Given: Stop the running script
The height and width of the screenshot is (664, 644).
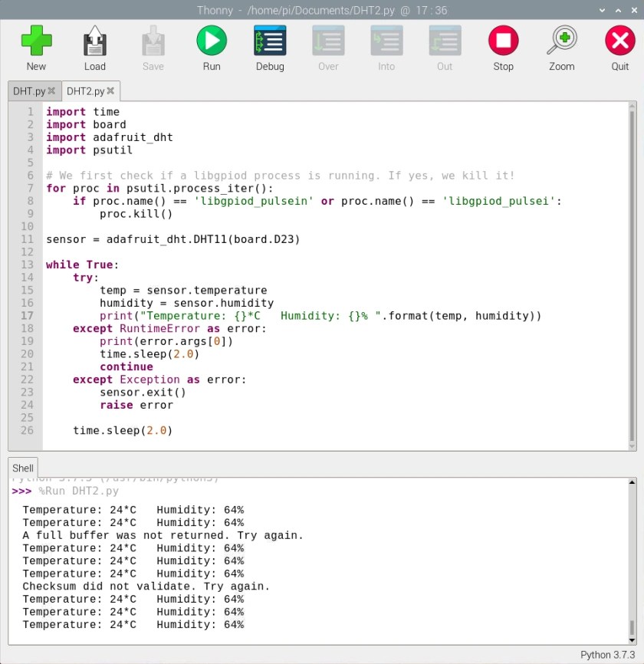Looking at the screenshot, I should (503, 41).
